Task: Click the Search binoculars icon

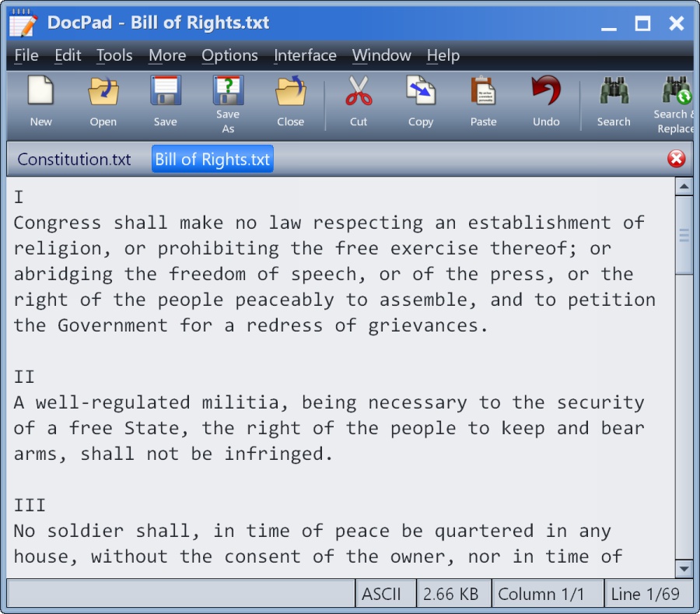Action: click(614, 90)
